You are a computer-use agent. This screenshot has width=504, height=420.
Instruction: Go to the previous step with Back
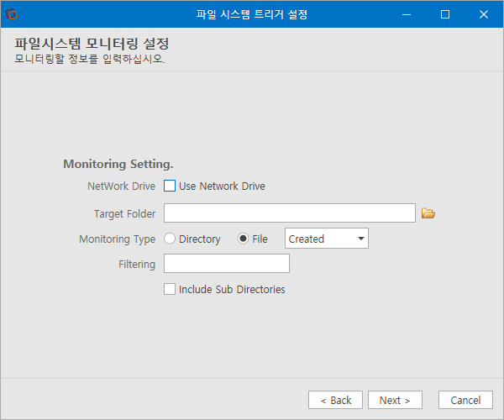[x=335, y=400]
